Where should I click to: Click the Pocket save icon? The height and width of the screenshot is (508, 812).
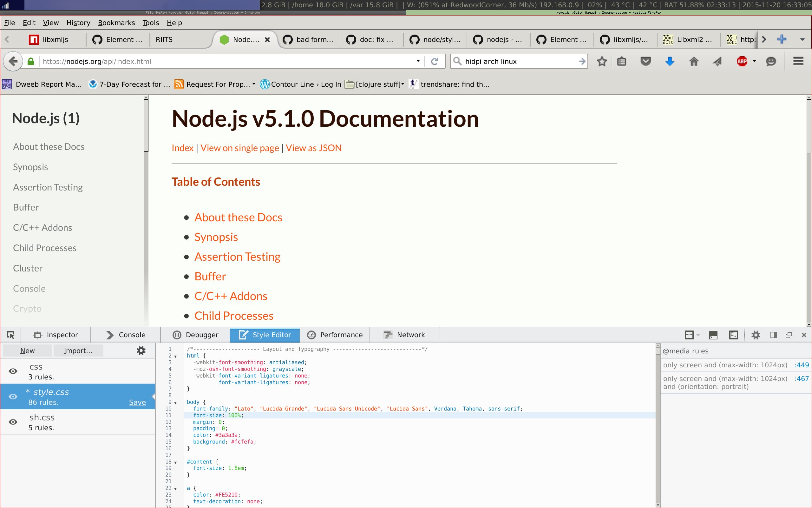[x=645, y=62]
